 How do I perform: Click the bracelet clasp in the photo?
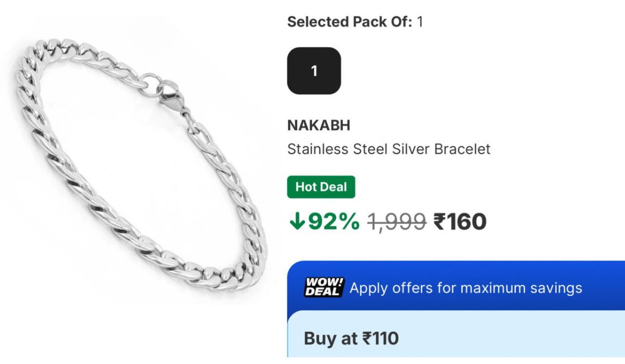[x=172, y=96]
